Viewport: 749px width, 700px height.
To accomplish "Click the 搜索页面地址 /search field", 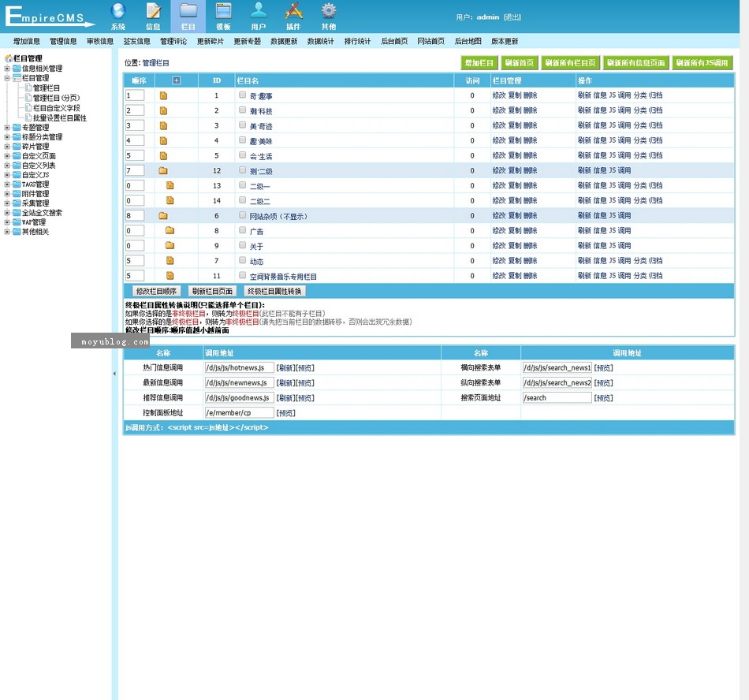I will coord(557,398).
